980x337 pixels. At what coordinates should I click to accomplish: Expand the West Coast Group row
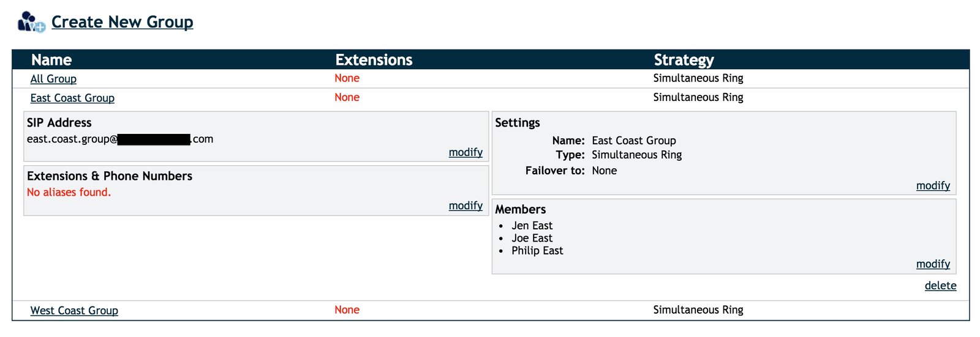coord(74,311)
